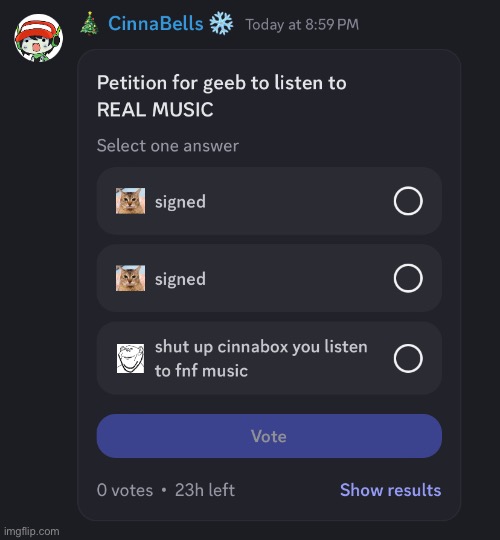Image resolution: width=500 pixels, height=540 pixels.
Task: Choose 'shut up cinnabox' answer text
Action: [261, 359]
